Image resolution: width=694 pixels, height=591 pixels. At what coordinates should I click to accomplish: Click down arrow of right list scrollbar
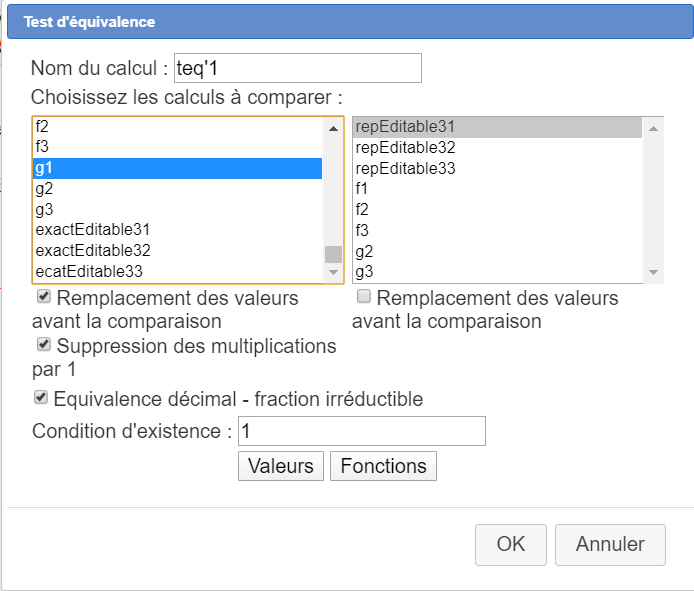(654, 272)
